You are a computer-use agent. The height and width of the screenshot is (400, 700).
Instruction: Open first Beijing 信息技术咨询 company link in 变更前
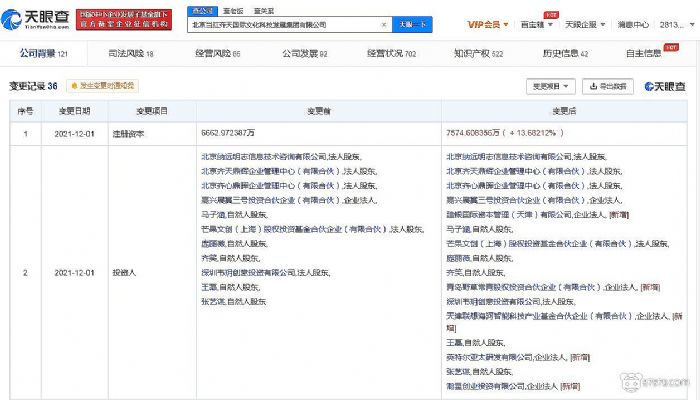click(264, 157)
